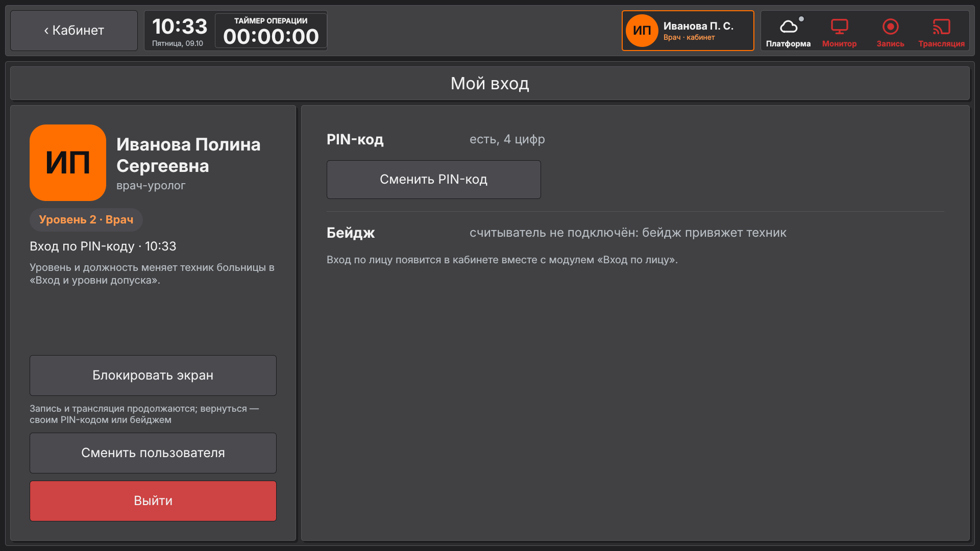Click the Уровень 2 · Врач badge
The image size is (980, 551).
click(86, 220)
